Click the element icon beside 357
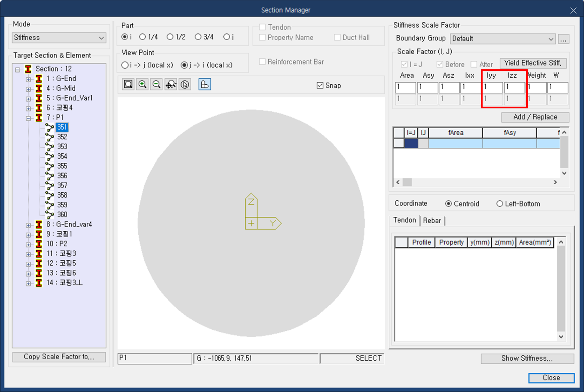Viewport: 584px width, 392px height. pyautogui.click(x=50, y=186)
